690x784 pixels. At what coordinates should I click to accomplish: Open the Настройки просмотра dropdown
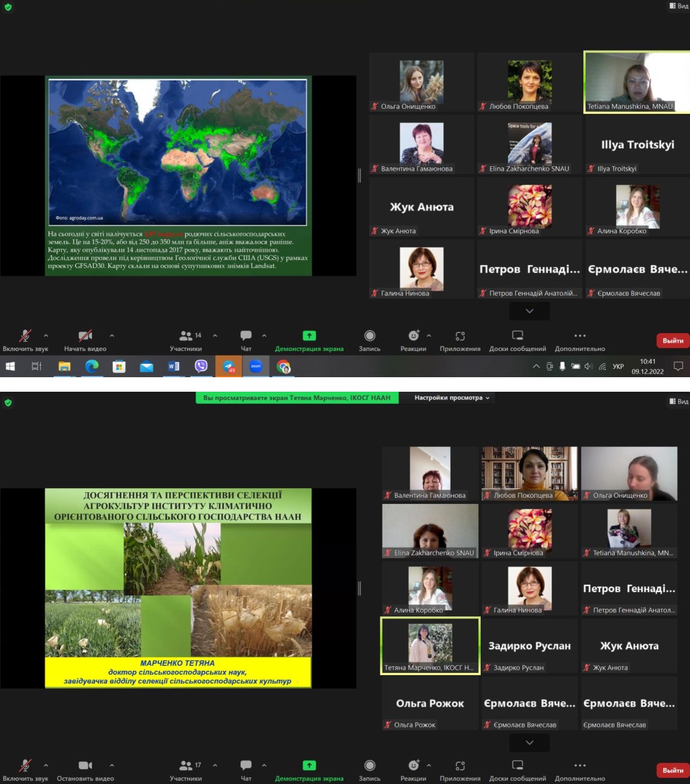coord(452,398)
